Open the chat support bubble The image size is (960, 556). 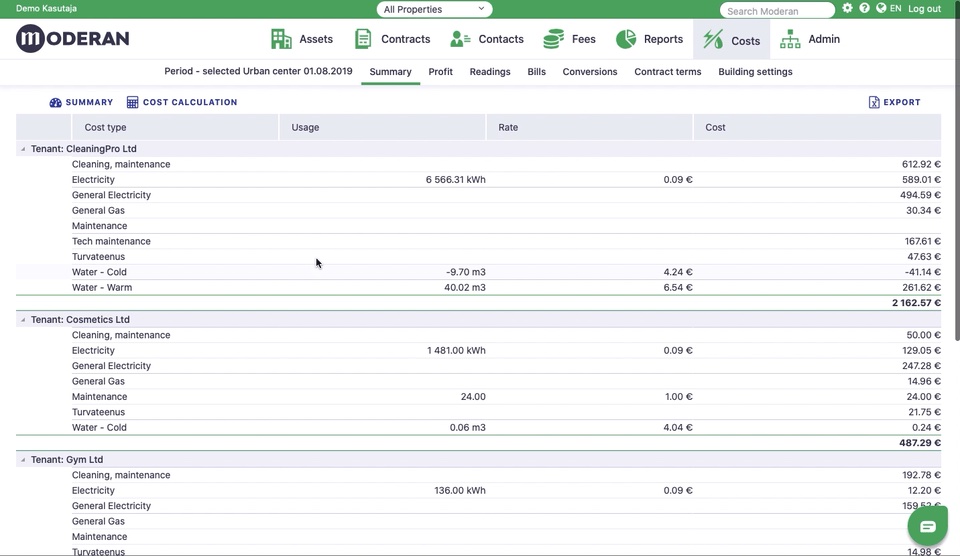click(928, 526)
